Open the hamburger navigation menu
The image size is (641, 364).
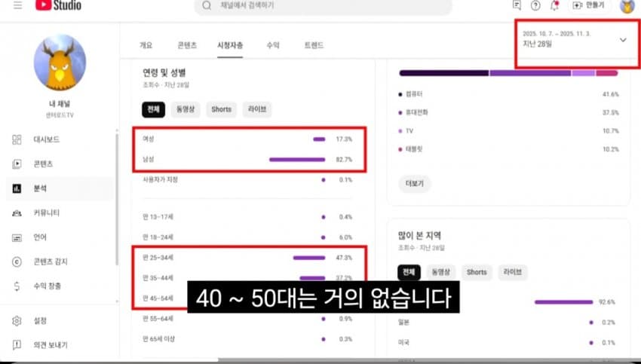[x=17, y=5]
